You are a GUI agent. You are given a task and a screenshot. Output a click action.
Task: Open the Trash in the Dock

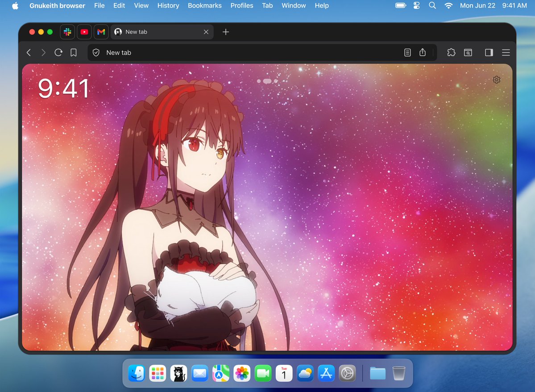pos(398,373)
